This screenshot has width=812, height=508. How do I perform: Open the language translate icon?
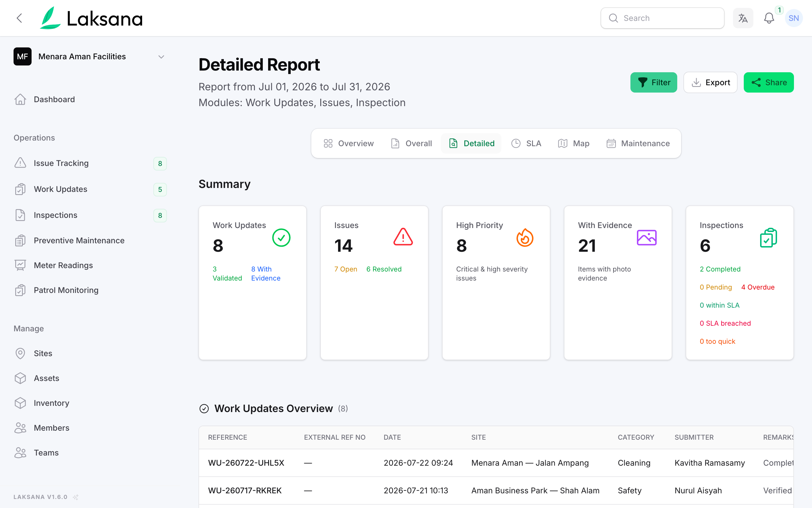point(743,18)
